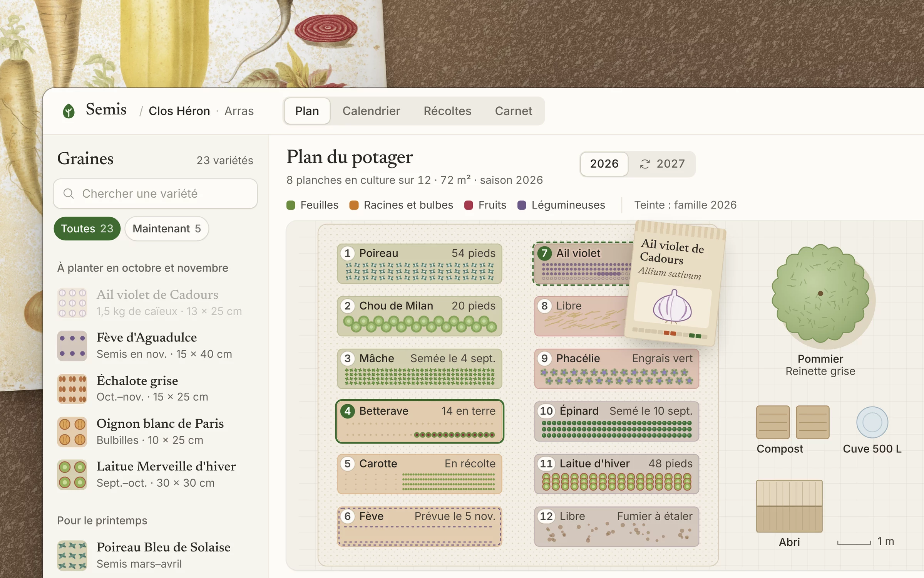Switch season to 2027 rotation
Image resolution: width=924 pixels, height=578 pixels.
pyautogui.click(x=662, y=164)
